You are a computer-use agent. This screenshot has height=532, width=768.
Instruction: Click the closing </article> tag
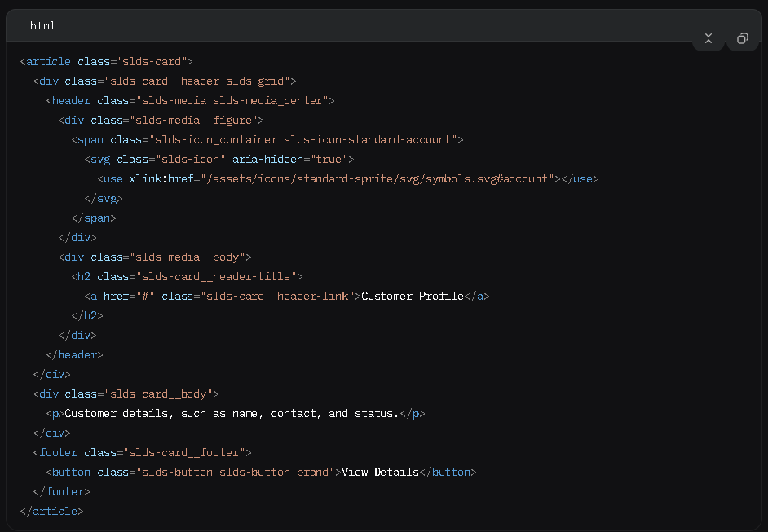51,511
